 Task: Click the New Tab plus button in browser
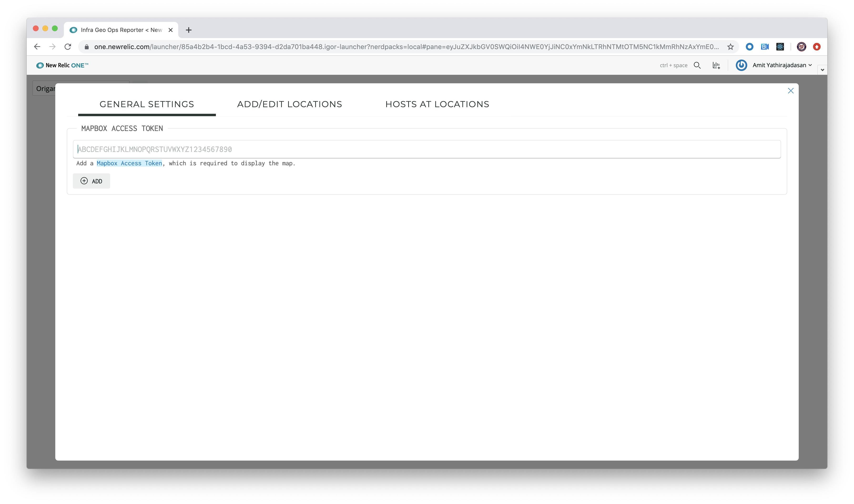click(x=188, y=29)
